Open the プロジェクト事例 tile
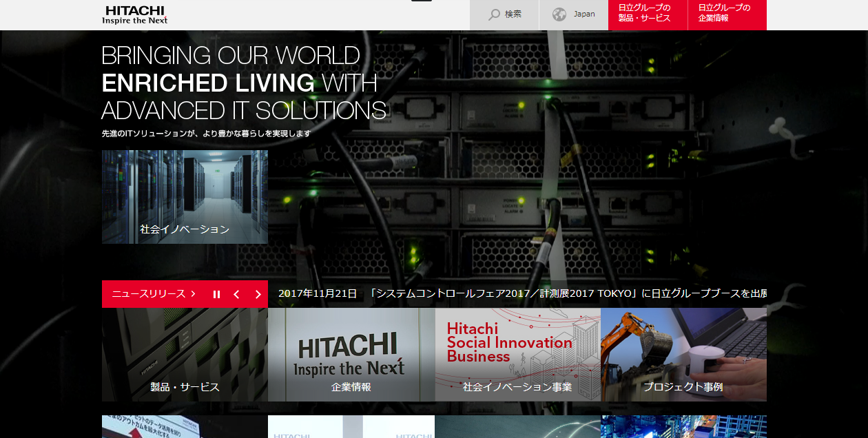 (683, 355)
